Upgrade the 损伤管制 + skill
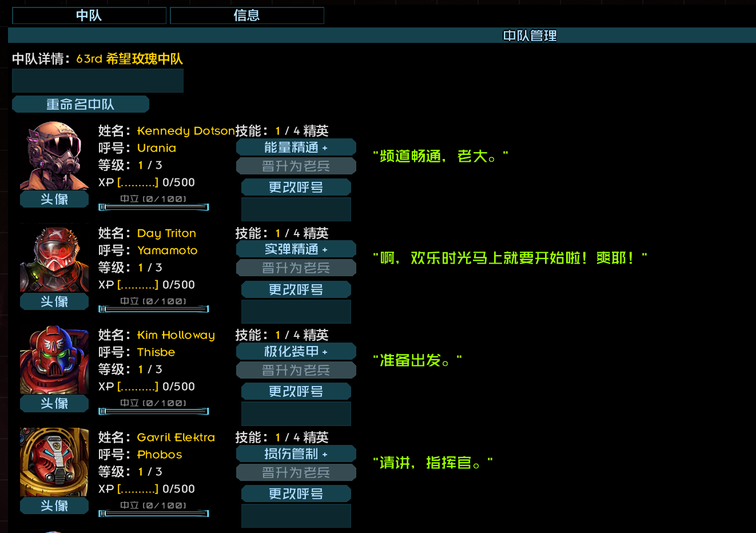The image size is (756, 533). 296,454
